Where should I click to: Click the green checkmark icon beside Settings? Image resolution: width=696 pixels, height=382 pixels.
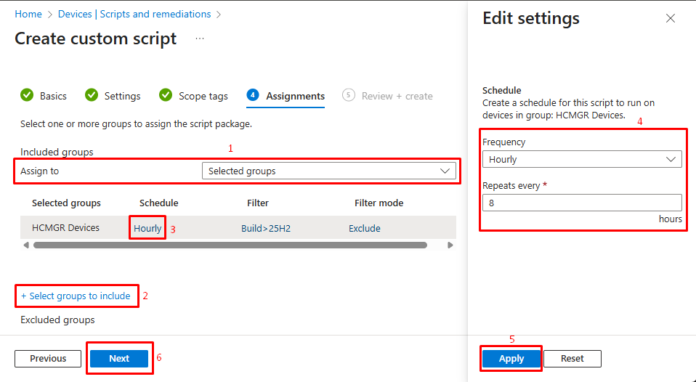(x=91, y=95)
